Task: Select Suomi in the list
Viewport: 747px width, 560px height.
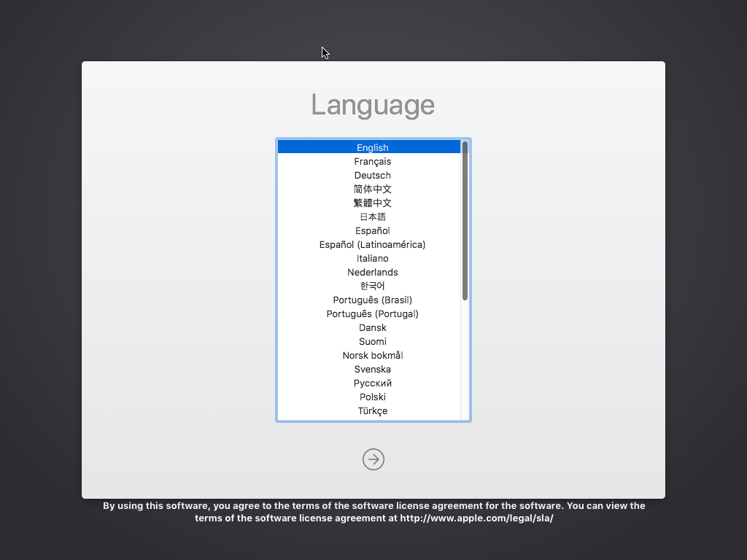Action: coord(372,341)
